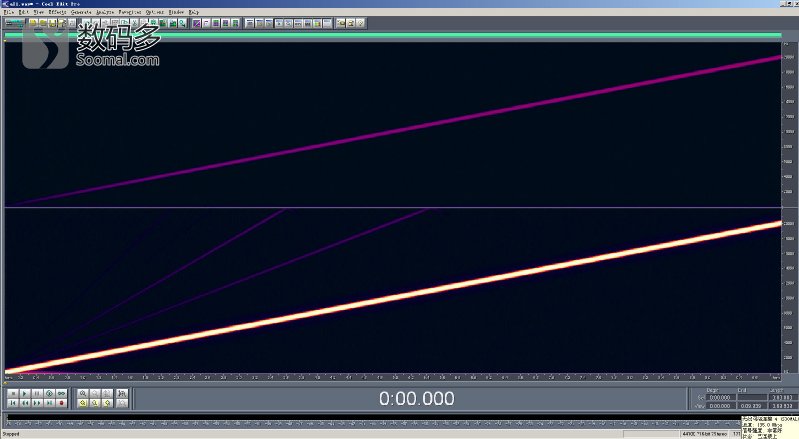
Task: Expand the Analyze menu
Action: click(x=105, y=12)
